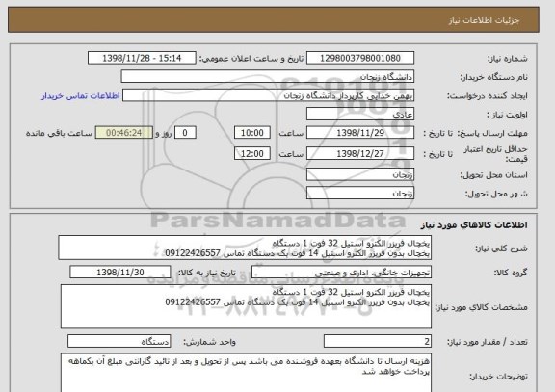This screenshot has width=555, height=392.
Task: Click the buyer organization name field دانشگاه زنجان
Action: pyautogui.click(x=268, y=76)
